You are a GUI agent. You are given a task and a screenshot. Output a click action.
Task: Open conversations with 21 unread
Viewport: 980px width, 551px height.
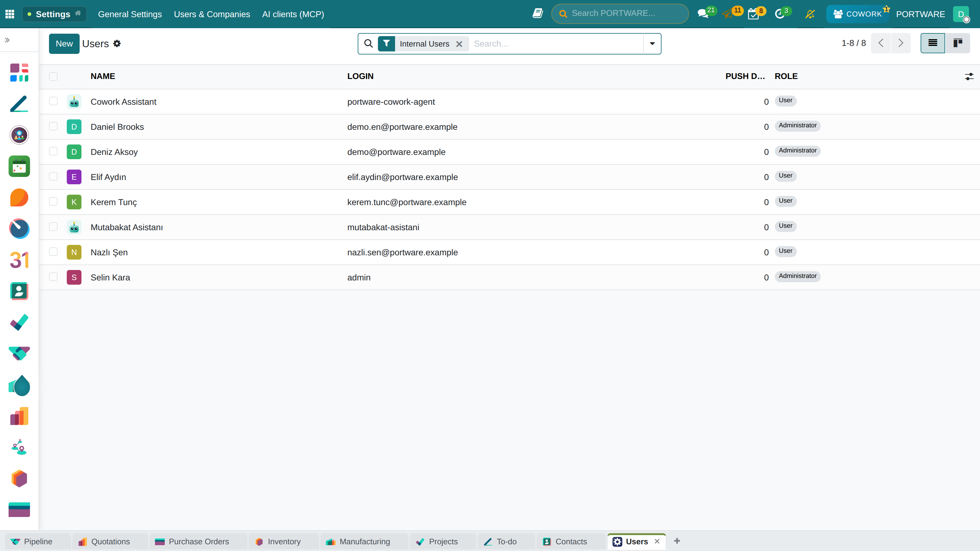point(706,14)
